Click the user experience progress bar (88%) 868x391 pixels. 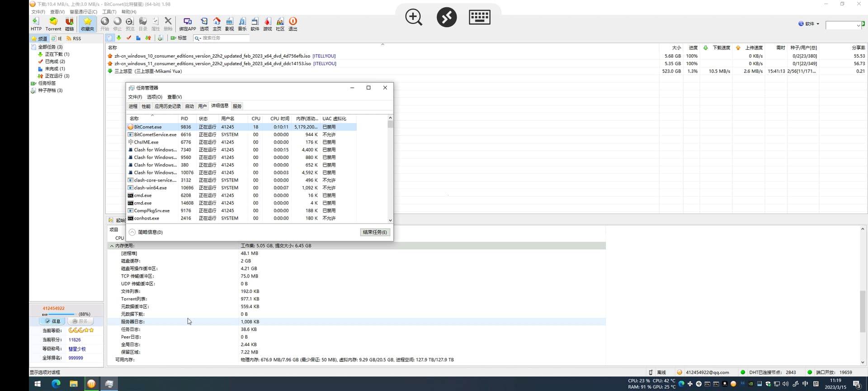pos(61,314)
